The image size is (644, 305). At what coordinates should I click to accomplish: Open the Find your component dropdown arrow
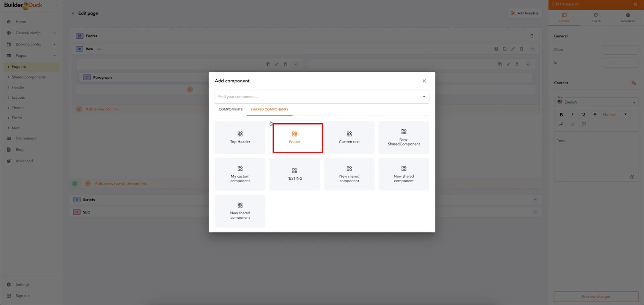[424, 97]
